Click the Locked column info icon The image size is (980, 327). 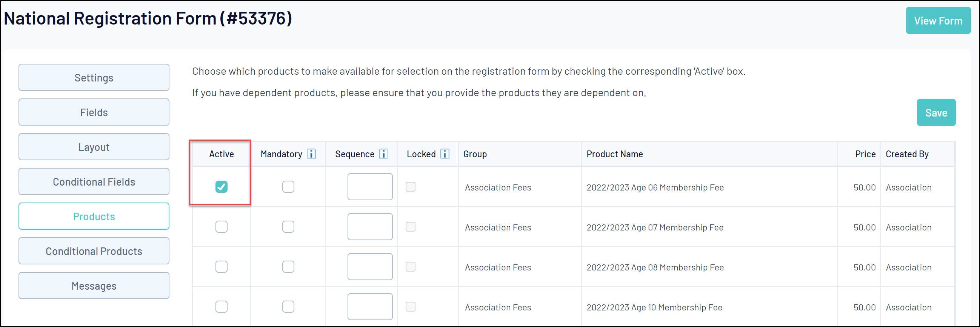pyautogui.click(x=445, y=154)
